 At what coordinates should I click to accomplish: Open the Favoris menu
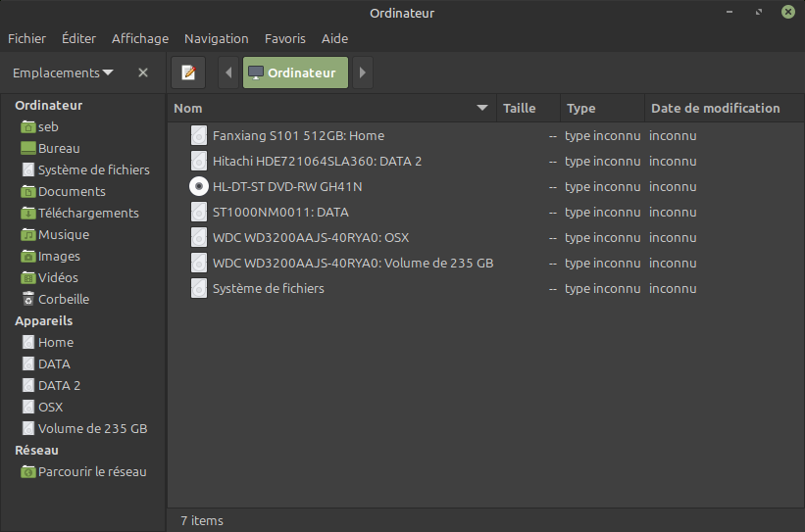tap(284, 38)
